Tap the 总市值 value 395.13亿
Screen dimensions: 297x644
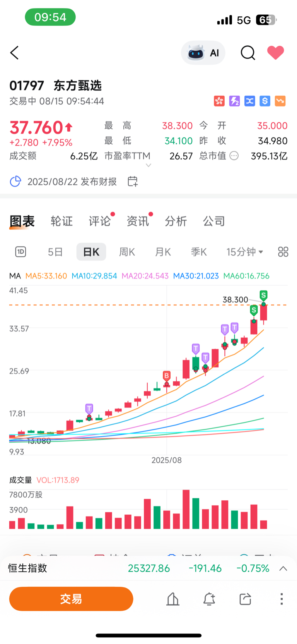[x=269, y=156]
